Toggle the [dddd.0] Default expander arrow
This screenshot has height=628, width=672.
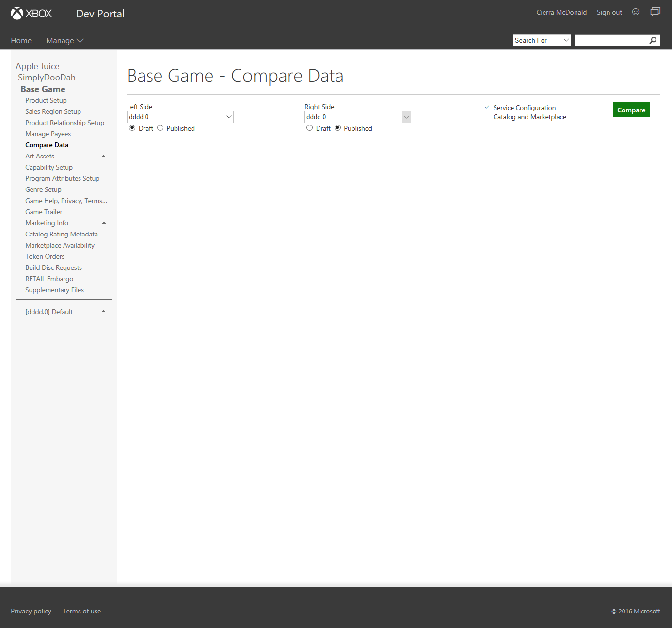click(x=104, y=311)
